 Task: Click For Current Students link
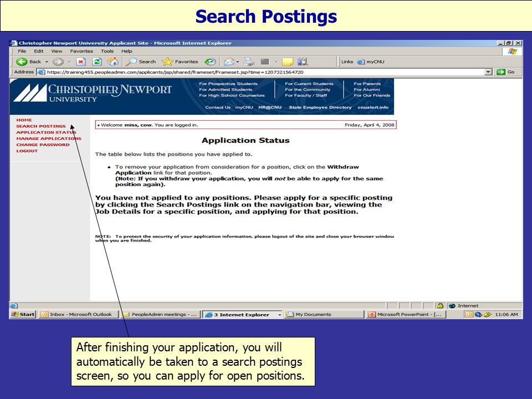coord(309,84)
